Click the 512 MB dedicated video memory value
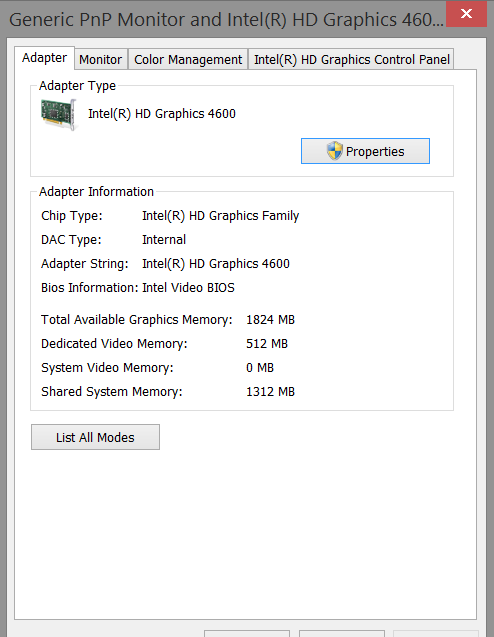The image size is (494, 637). (x=266, y=344)
